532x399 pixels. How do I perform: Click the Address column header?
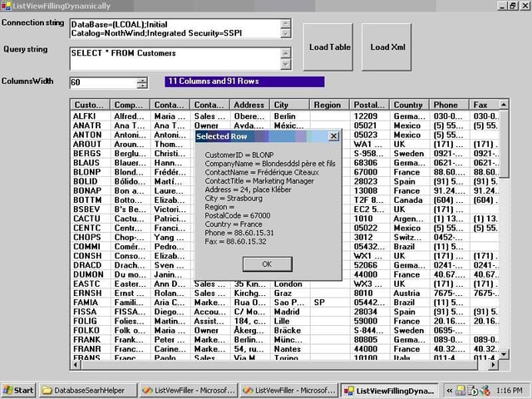click(x=249, y=105)
